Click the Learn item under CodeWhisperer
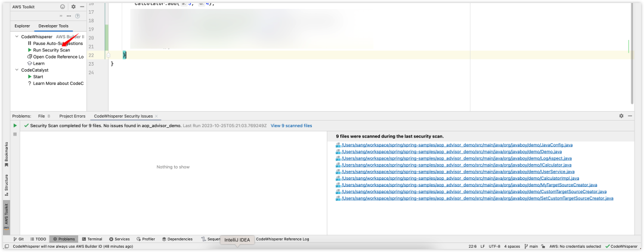 tap(36, 63)
